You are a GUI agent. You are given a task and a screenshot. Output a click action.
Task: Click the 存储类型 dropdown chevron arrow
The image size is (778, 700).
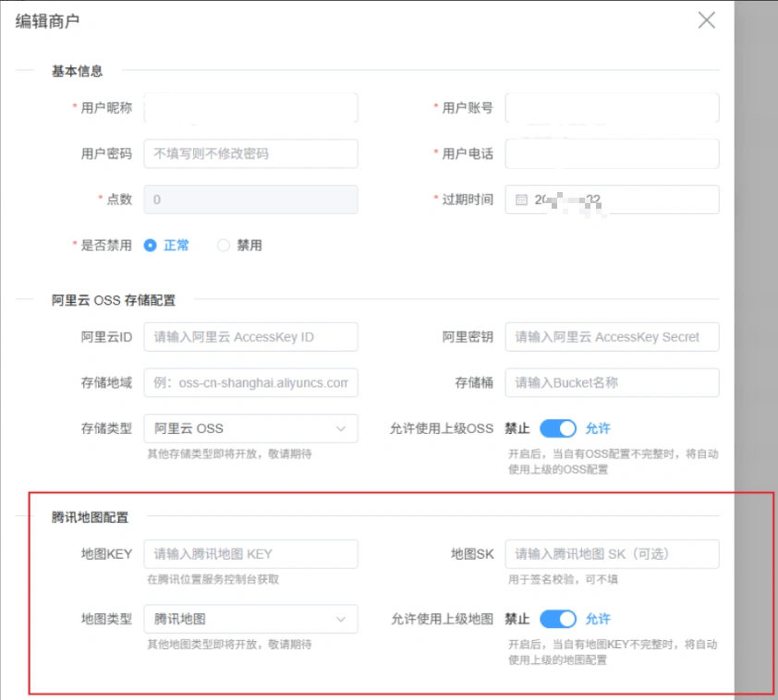341,428
